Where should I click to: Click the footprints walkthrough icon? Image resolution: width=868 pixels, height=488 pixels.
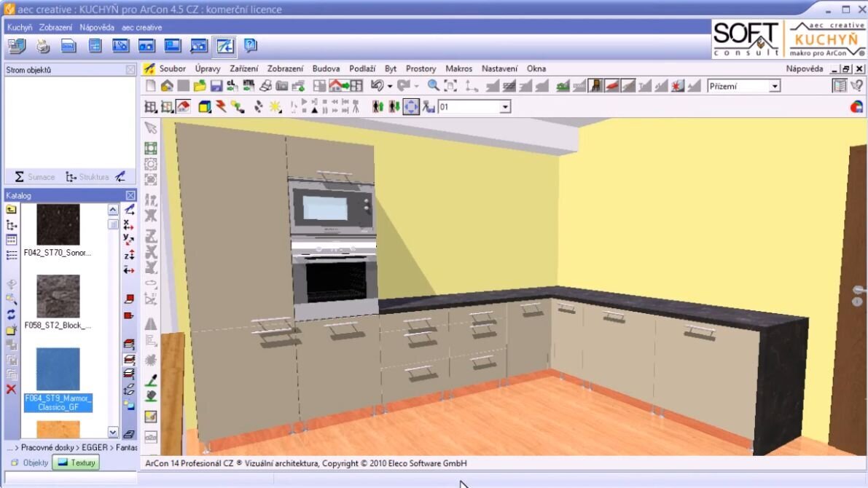pyautogui.click(x=257, y=107)
